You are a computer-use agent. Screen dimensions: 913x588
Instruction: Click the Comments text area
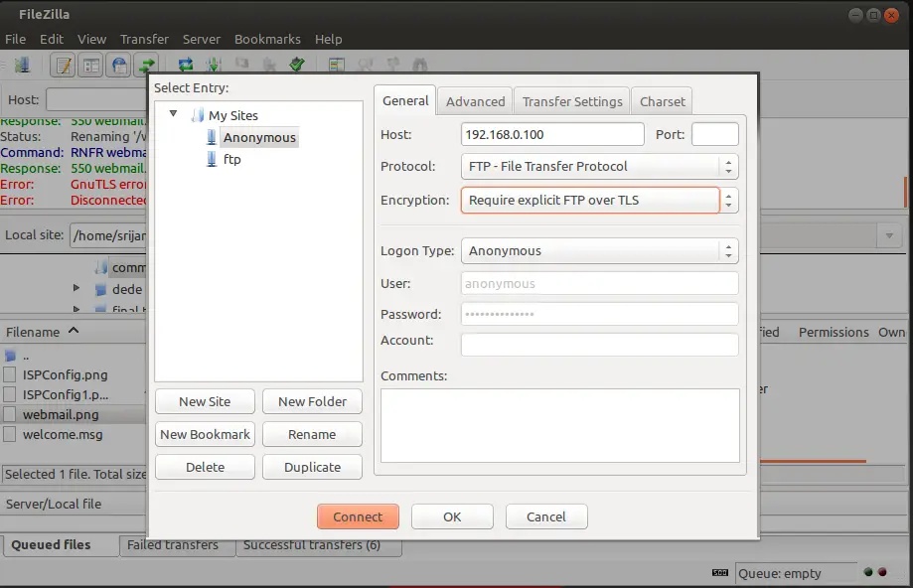[x=560, y=425]
